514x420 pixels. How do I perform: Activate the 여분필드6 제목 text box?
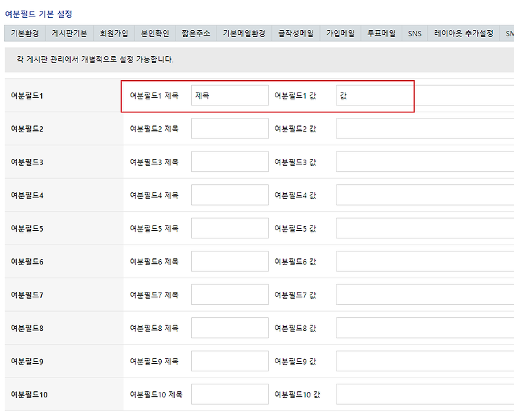[x=230, y=262]
